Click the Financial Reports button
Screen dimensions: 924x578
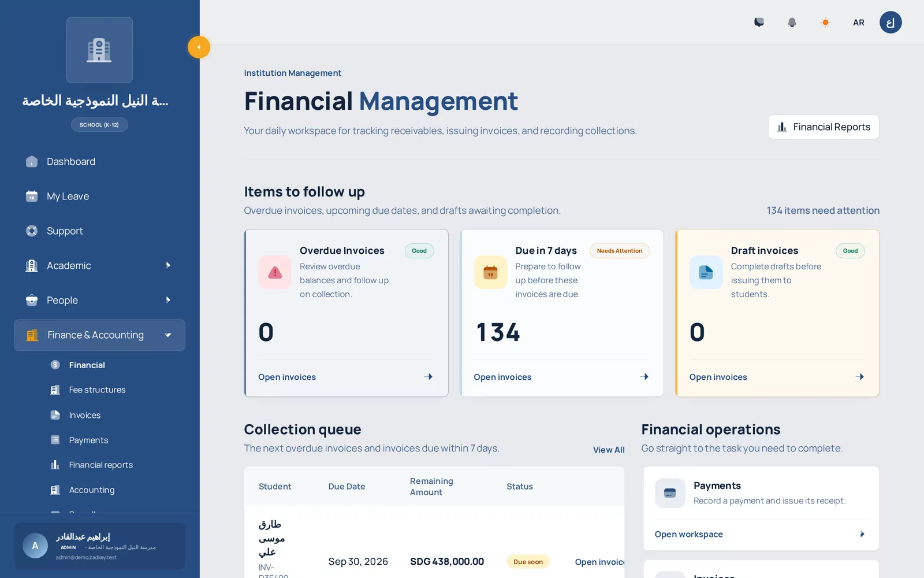point(824,127)
